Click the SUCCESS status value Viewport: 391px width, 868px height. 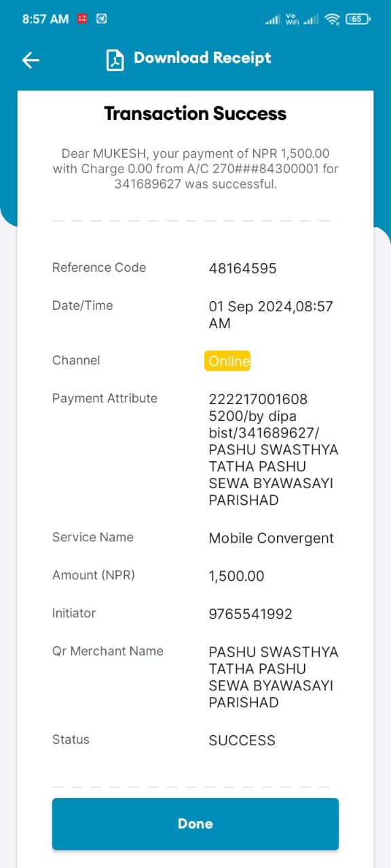tap(242, 741)
